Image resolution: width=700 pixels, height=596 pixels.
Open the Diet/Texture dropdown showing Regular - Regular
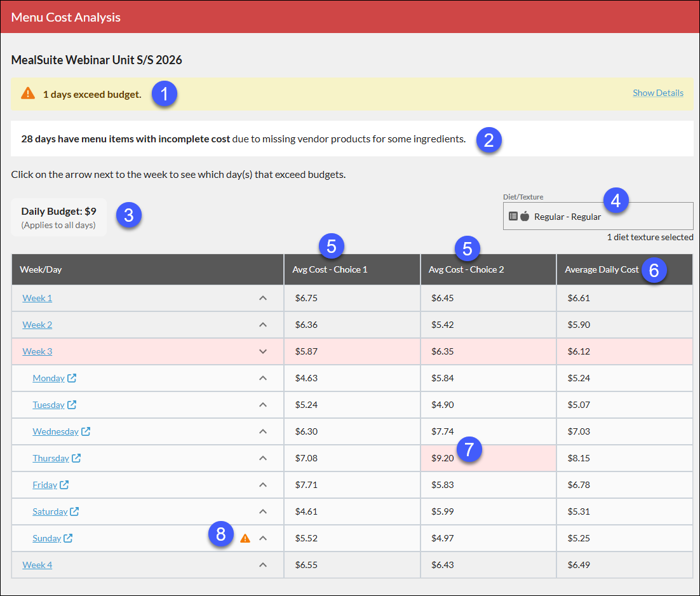click(x=598, y=216)
